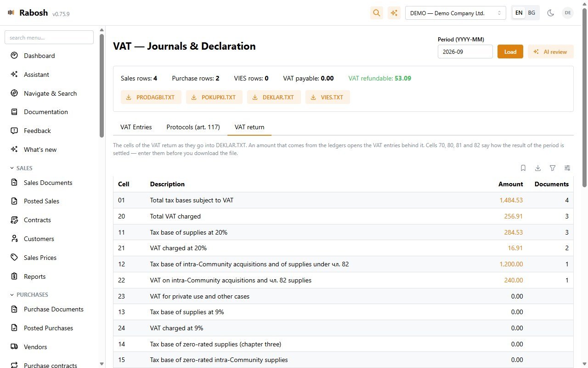Open the 1,484.53 amount for cell 01

(511, 200)
